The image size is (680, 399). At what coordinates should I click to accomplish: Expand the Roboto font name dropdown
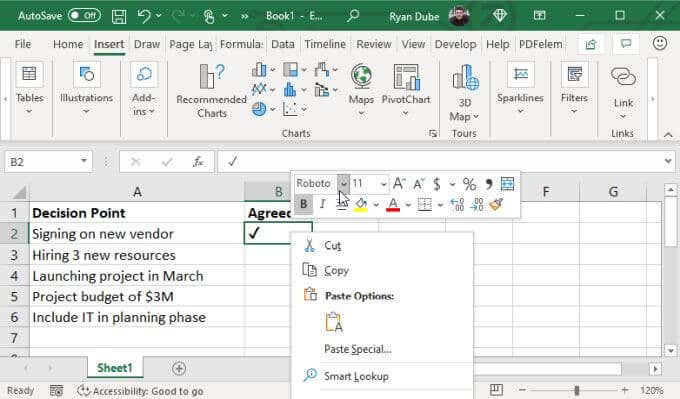[343, 184]
